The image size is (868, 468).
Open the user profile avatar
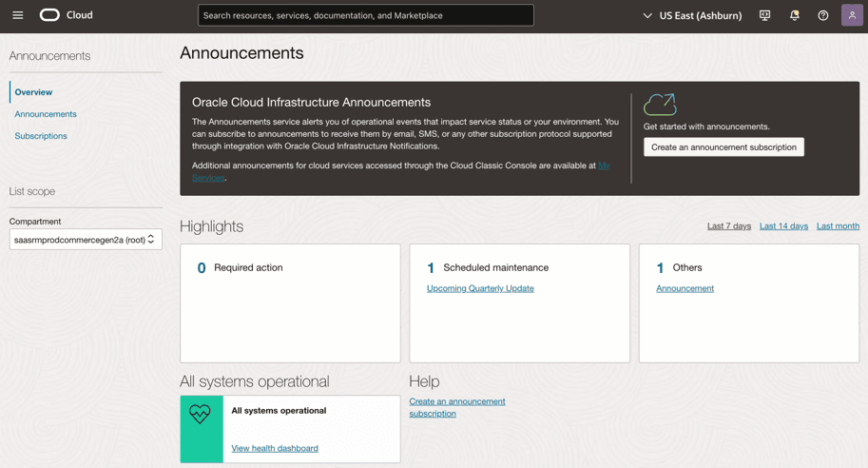click(852, 15)
